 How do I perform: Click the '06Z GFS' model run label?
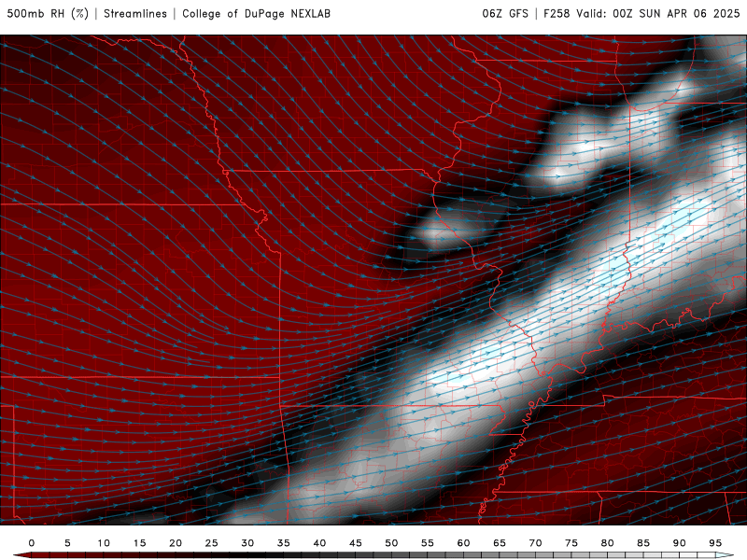coord(505,14)
